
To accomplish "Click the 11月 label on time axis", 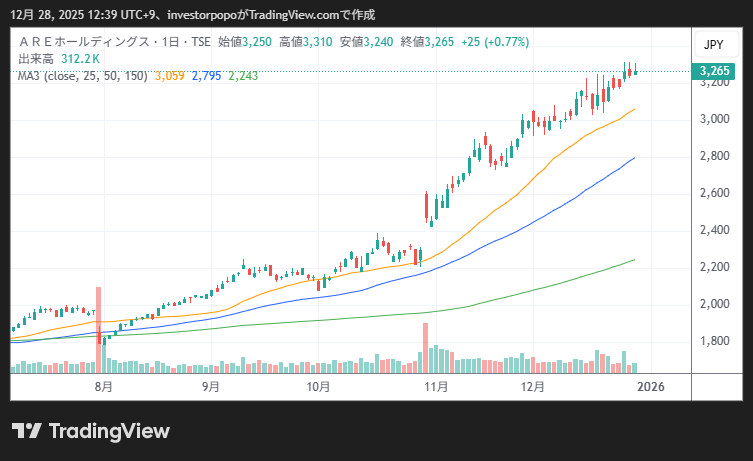I will [x=434, y=385].
